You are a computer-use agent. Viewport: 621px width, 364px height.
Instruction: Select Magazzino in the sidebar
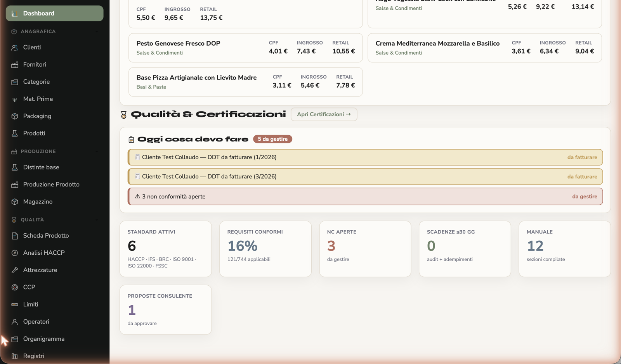(55, 202)
